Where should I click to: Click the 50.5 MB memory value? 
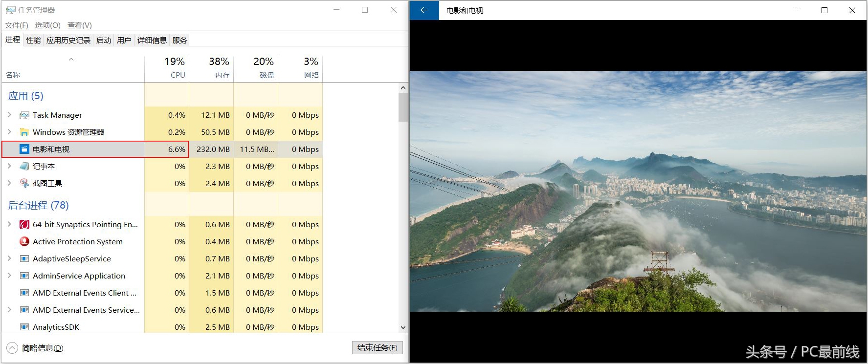215,132
